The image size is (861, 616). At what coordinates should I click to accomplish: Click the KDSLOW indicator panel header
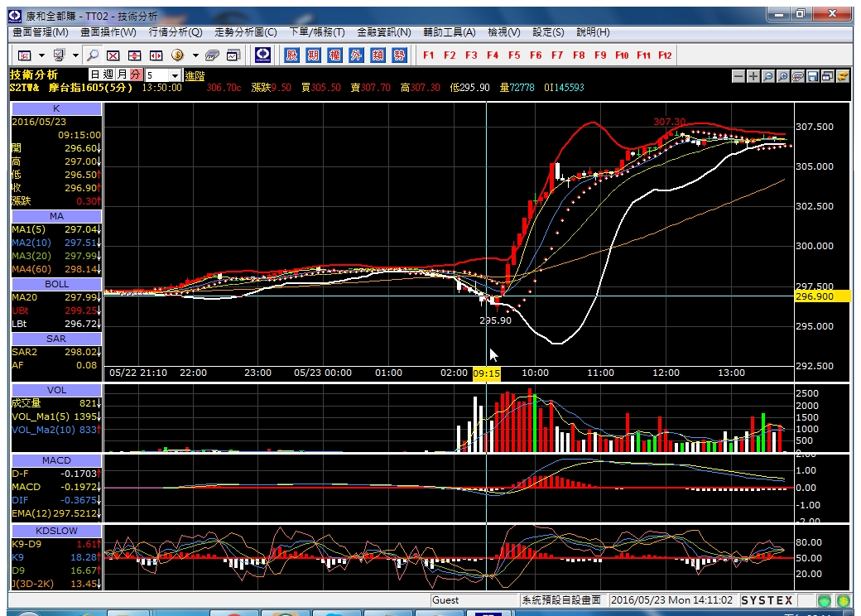pyautogui.click(x=56, y=531)
